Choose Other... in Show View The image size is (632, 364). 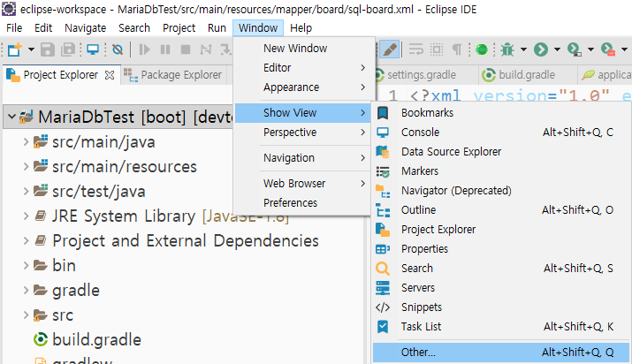[x=501, y=353]
